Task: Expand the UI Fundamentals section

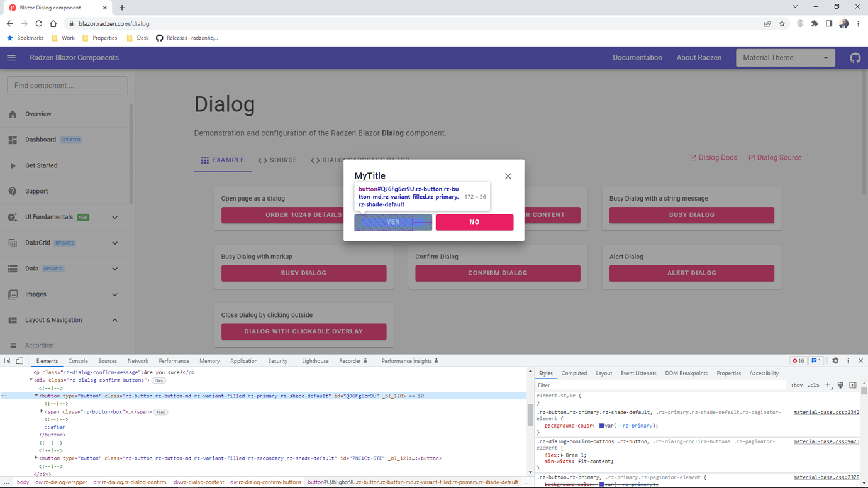Action: coord(114,218)
